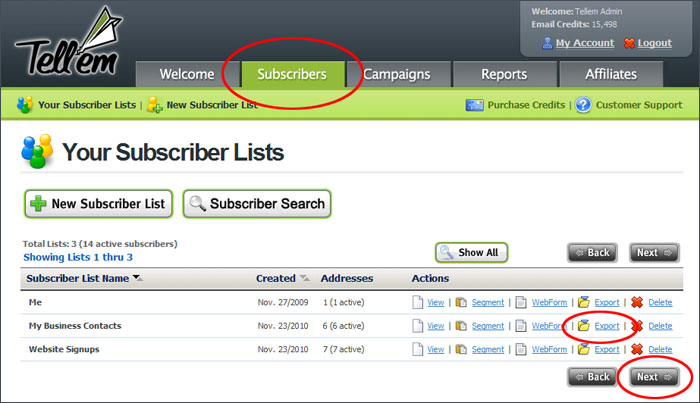Screen dimensions: 700x403
Task: Open the Subscriber Search button
Action: click(257, 204)
